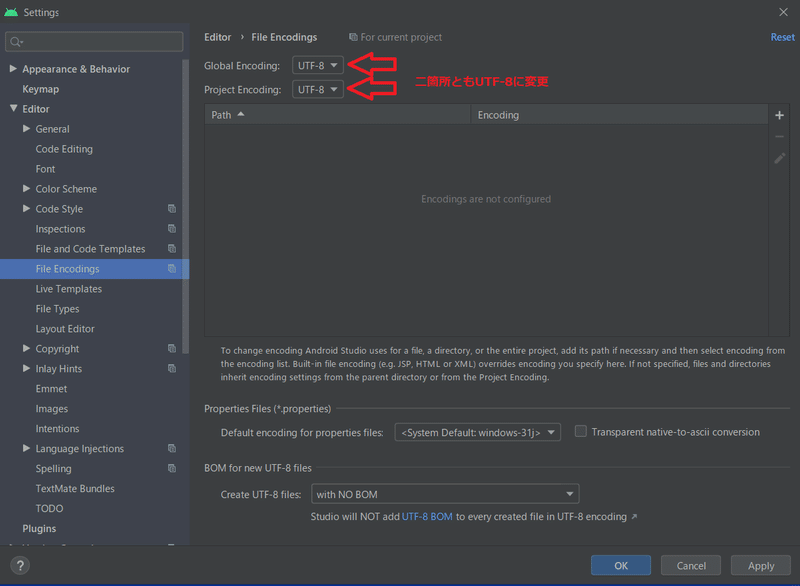Click project-level icon beside Language Injections
800x586 pixels.
(172, 448)
